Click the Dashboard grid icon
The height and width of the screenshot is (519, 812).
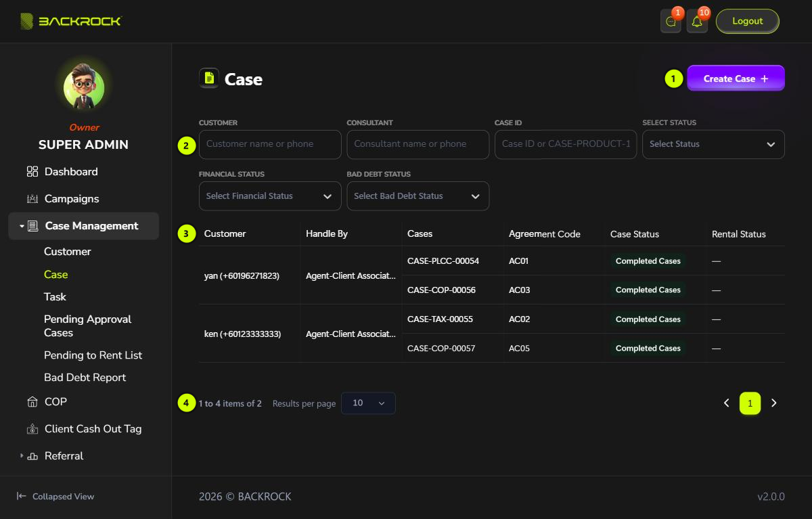click(x=32, y=172)
